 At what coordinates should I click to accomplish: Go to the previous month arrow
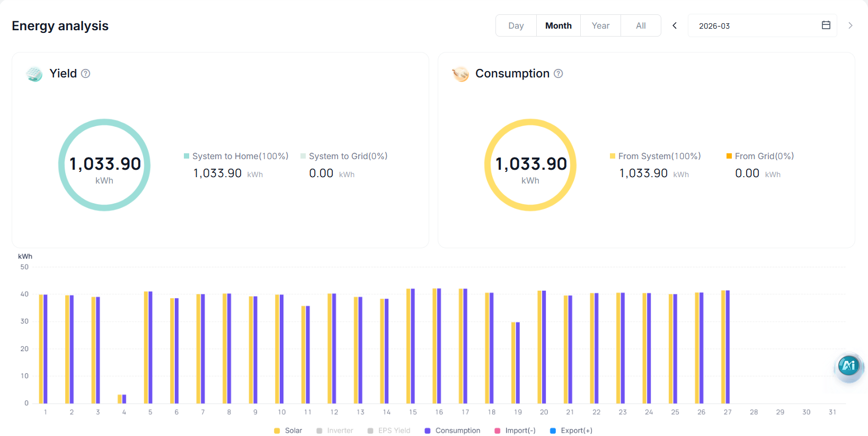(675, 25)
